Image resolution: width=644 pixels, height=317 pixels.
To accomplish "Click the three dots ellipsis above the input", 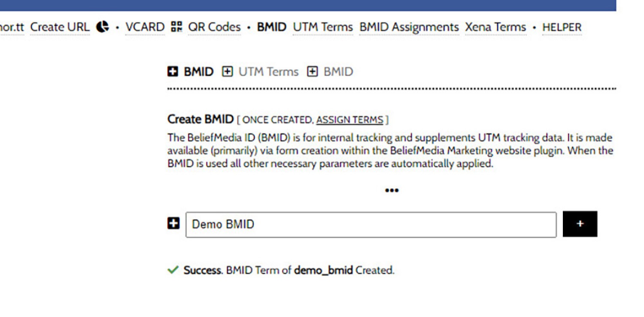I will 392,190.
